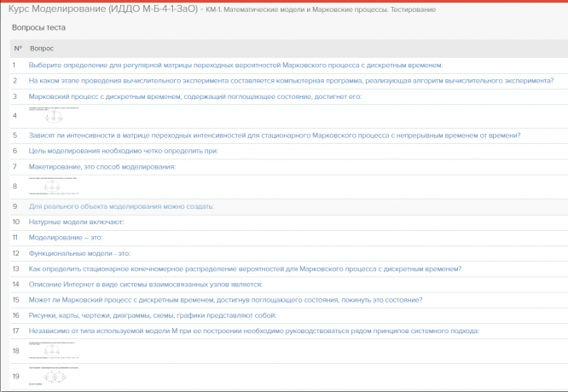568x392 pixels.
Task: Click row number 5 in the table
Action: point(14,135)
